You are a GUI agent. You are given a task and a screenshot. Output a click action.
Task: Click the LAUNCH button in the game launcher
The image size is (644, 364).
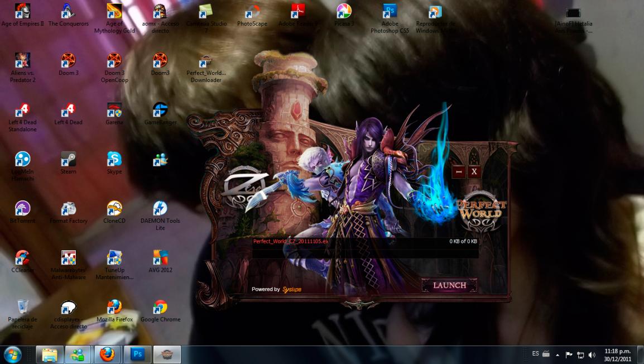coord(449,285)
